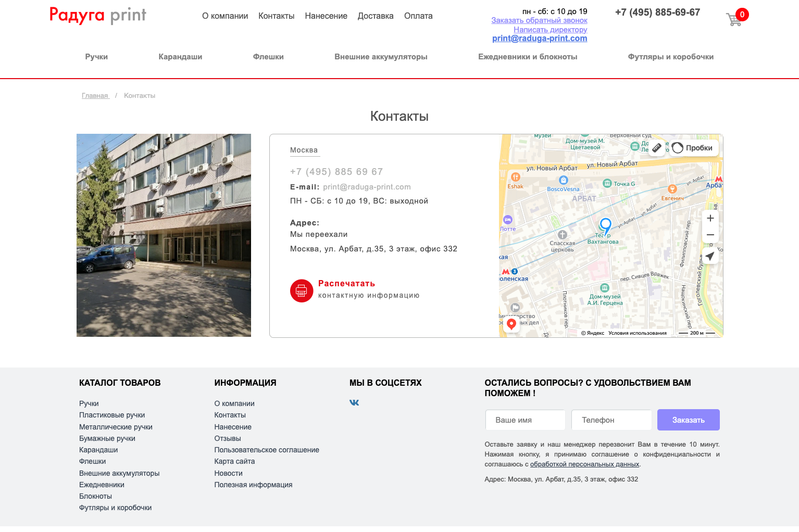This screenshot has height=532, width=799.
Task: Go to Доставка page in header
Action: click(x=376, y=16)
